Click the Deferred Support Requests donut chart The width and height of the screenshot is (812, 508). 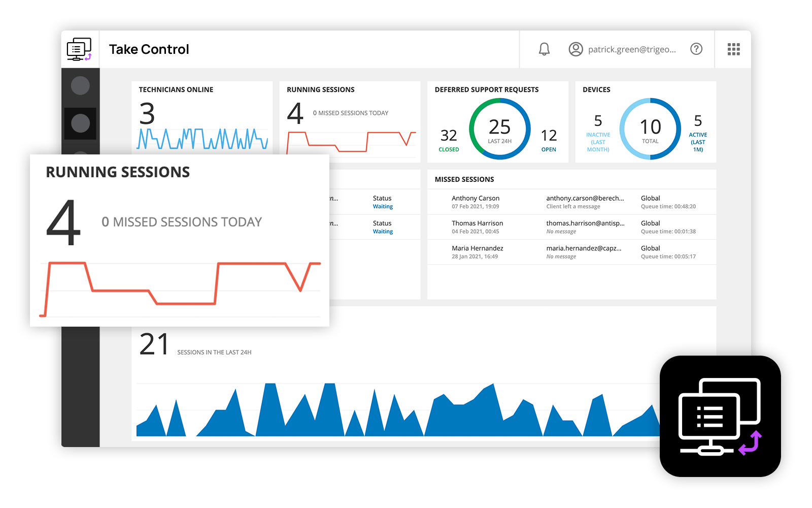(500, 127)
